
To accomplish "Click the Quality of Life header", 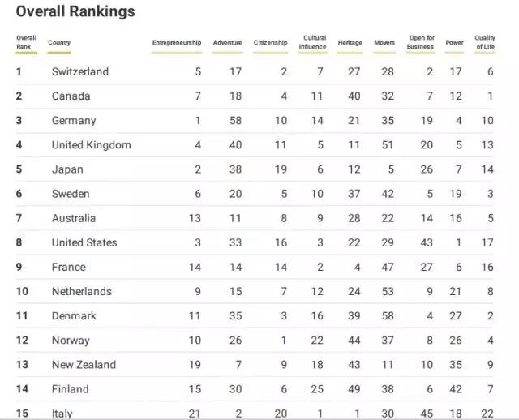I will [485, 42].
